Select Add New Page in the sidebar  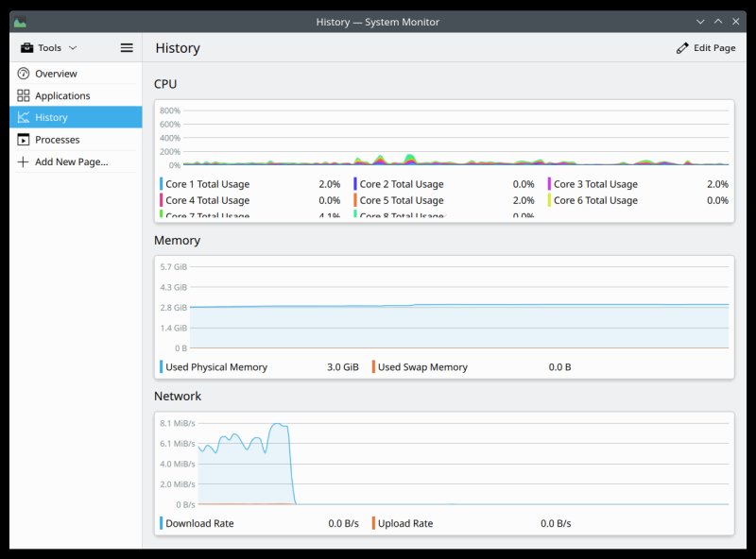pos(69,161)
